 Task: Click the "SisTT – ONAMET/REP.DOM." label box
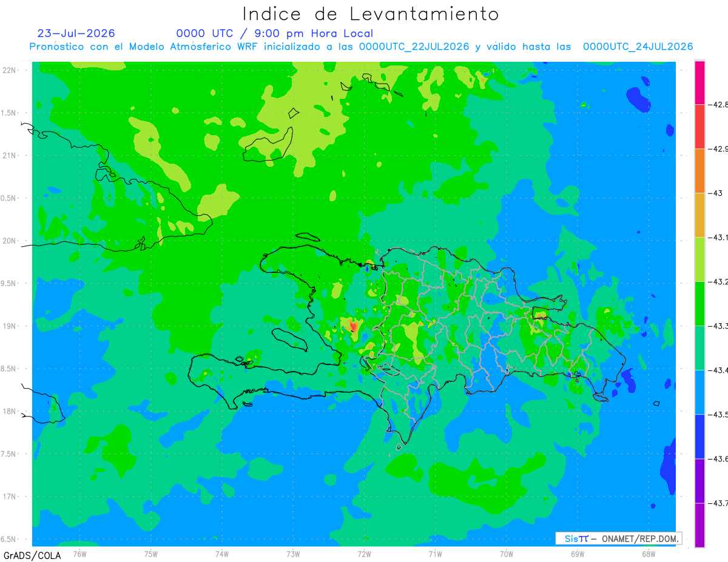point(618,538)
